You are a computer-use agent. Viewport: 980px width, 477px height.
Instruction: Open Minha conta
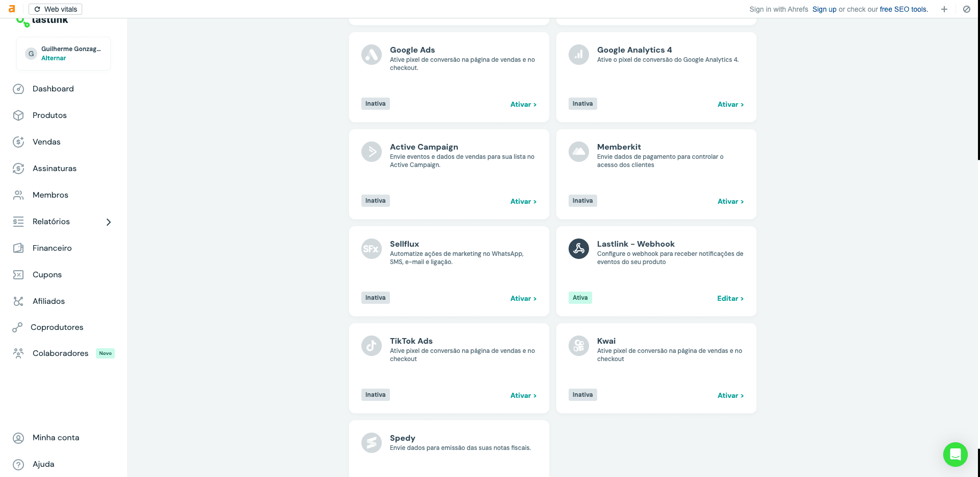coord(56,438)
